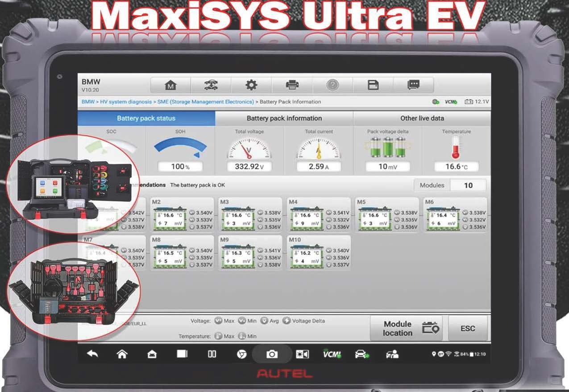The height and width of the screenshot is (392, 569).
Task: Click 'Battery Pack Information' breadcrumb text
Action: pyautogui.click(x=290, y=102)
